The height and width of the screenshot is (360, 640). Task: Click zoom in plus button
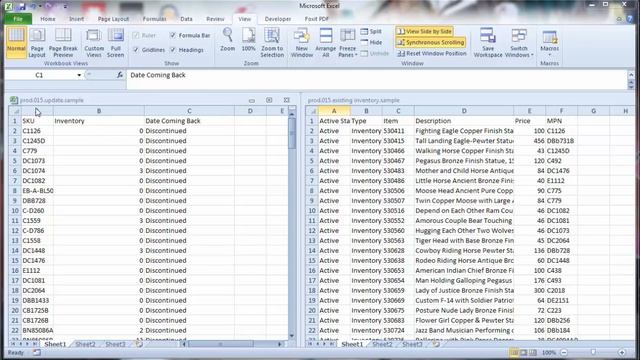pos(622,353)
